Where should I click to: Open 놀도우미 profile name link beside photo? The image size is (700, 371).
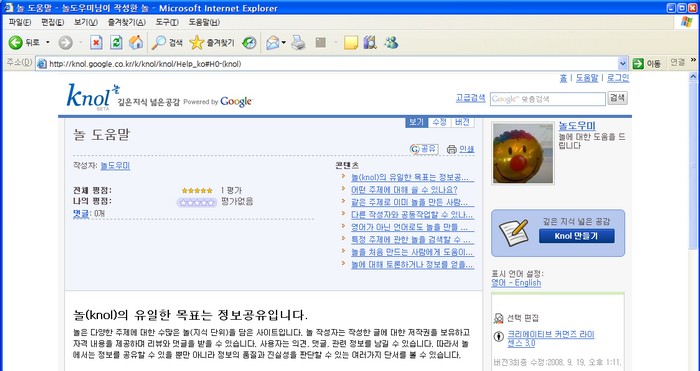(577, 126)
